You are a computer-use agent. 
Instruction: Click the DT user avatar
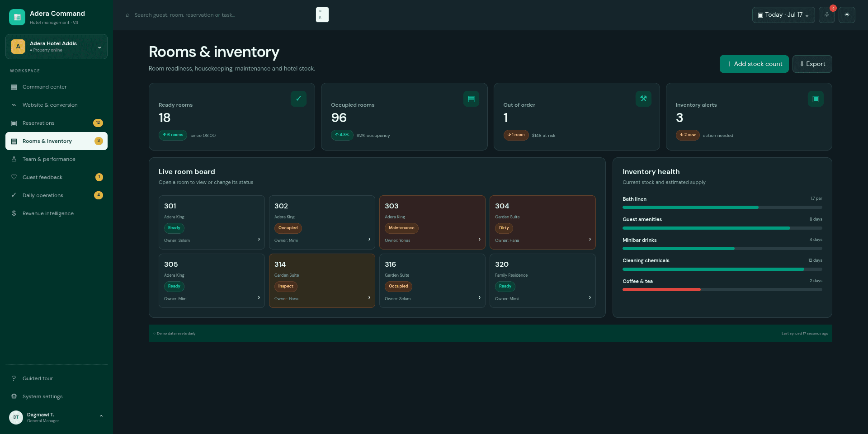point(16,417)
